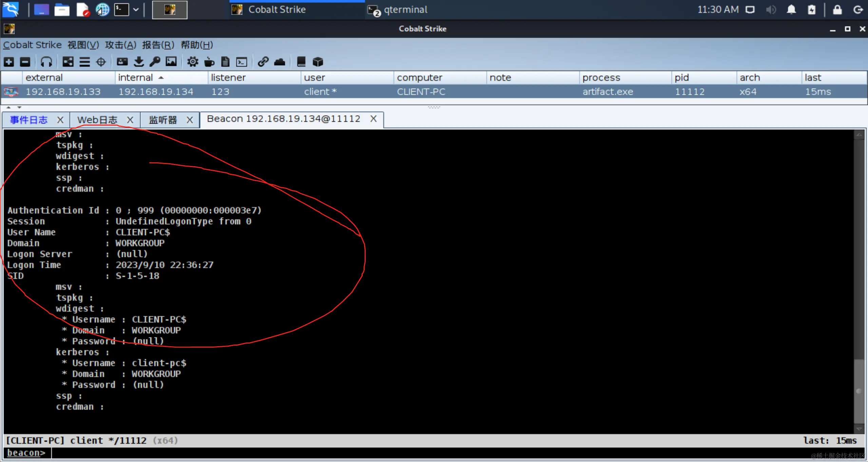Click the beacon command input field

pos(441,453)
